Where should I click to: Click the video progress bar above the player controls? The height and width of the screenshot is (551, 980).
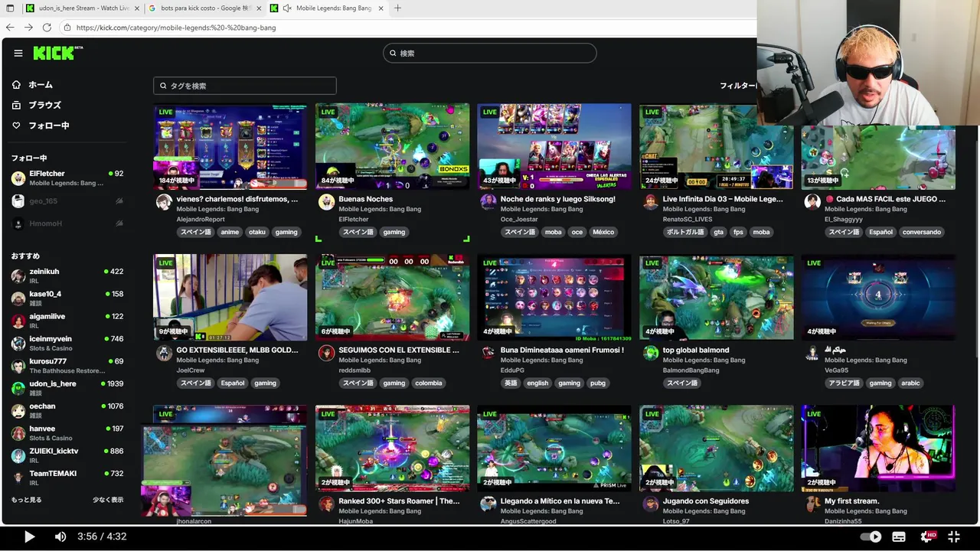click(x=490, y=524)
